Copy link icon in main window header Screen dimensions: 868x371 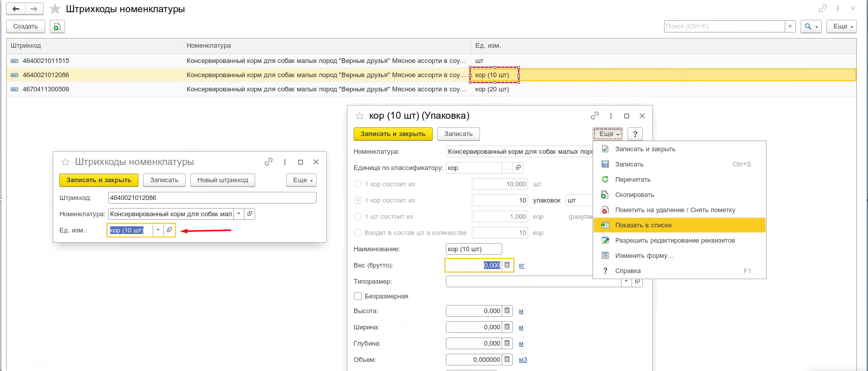coord(822,8)
